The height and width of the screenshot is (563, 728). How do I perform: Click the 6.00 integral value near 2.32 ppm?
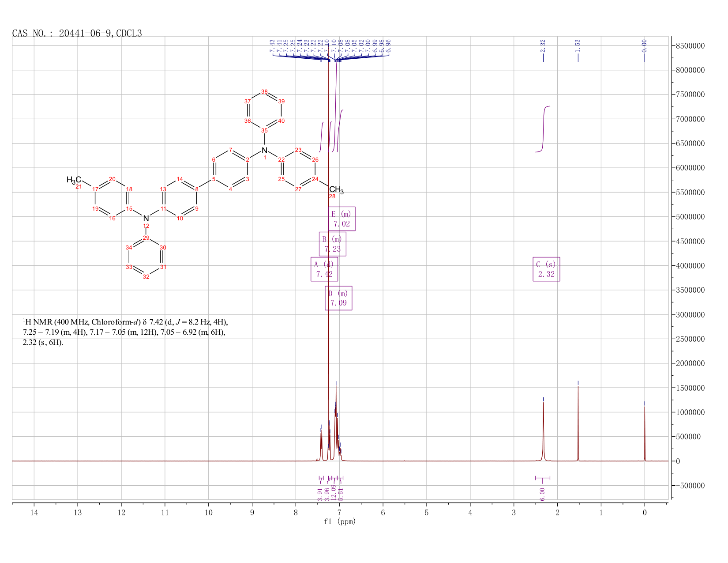[x=542, y=494]
